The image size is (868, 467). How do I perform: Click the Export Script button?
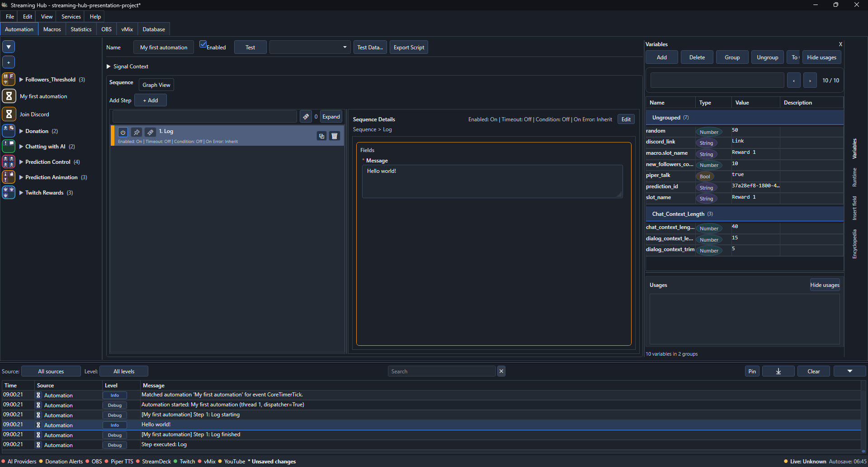(409, 47)
